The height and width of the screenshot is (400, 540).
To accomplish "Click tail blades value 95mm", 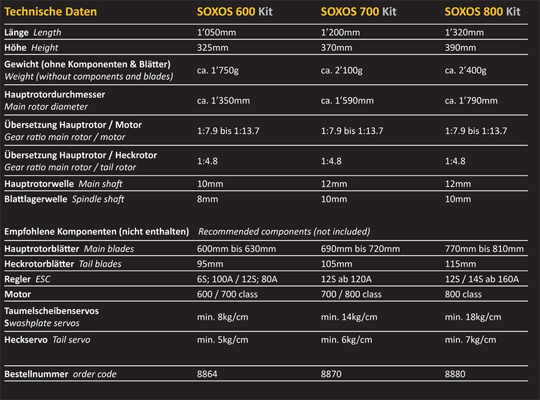I will (210, 264).
